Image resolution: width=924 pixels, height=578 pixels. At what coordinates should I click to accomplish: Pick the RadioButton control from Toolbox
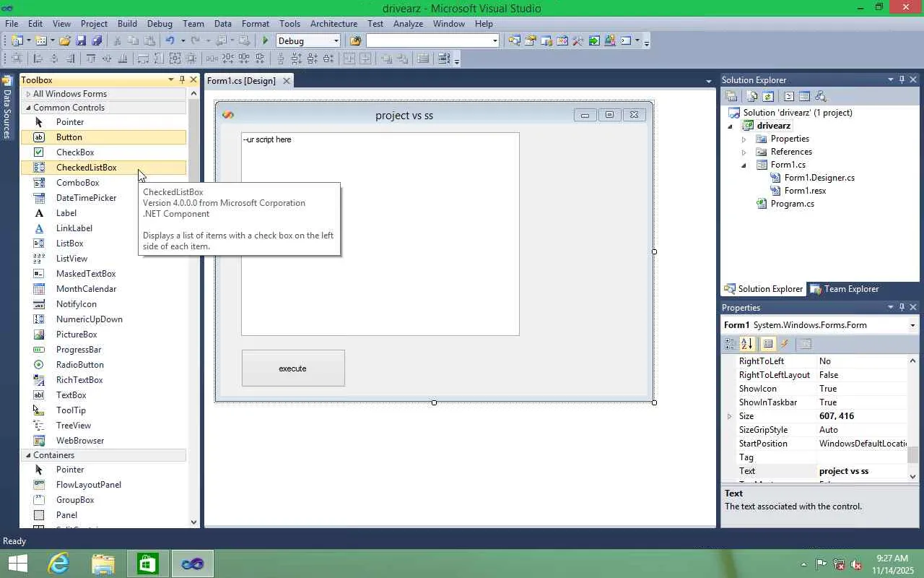(103, 365)
